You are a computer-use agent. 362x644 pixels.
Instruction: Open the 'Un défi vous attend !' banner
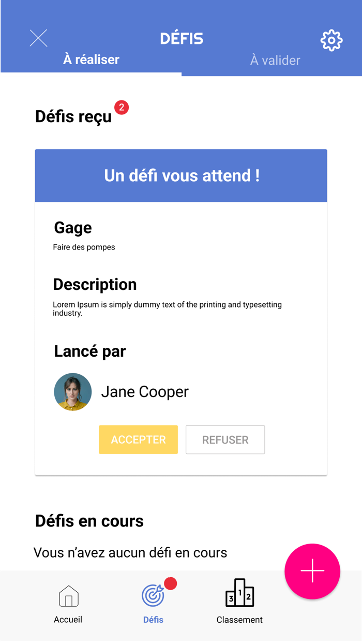(x=181, y=175)
